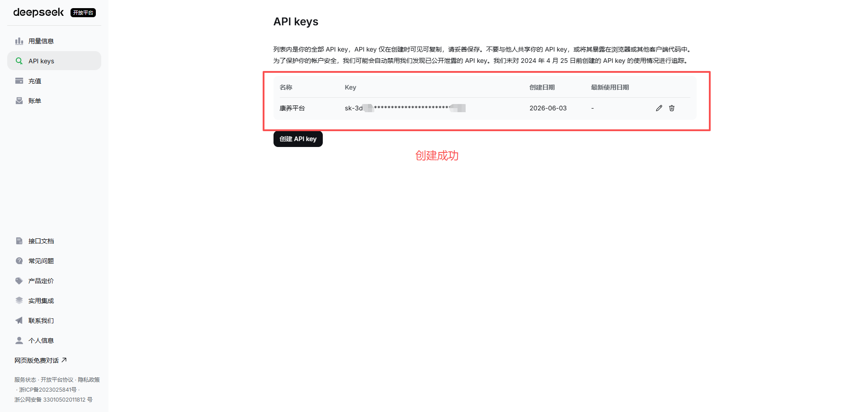Delete the 康养平台 API key via trash icon
The height and width of the screenshot is (412, 868).
[672, 108]
